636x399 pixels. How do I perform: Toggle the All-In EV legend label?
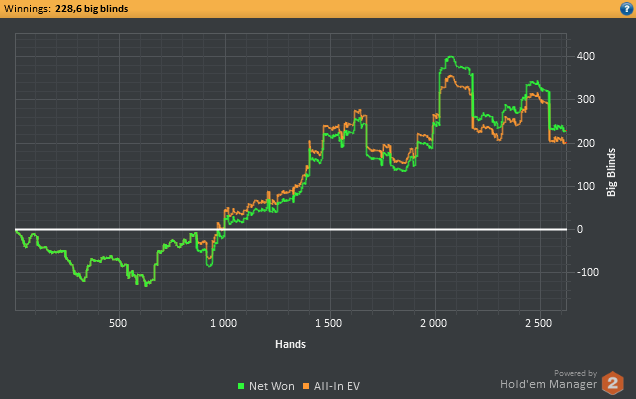(x=337, y=386)
